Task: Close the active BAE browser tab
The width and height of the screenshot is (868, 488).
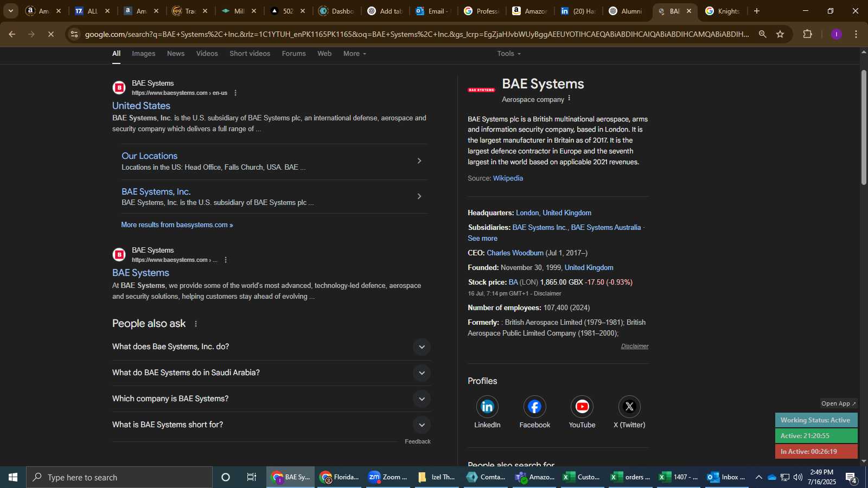Action: [689, 11]
